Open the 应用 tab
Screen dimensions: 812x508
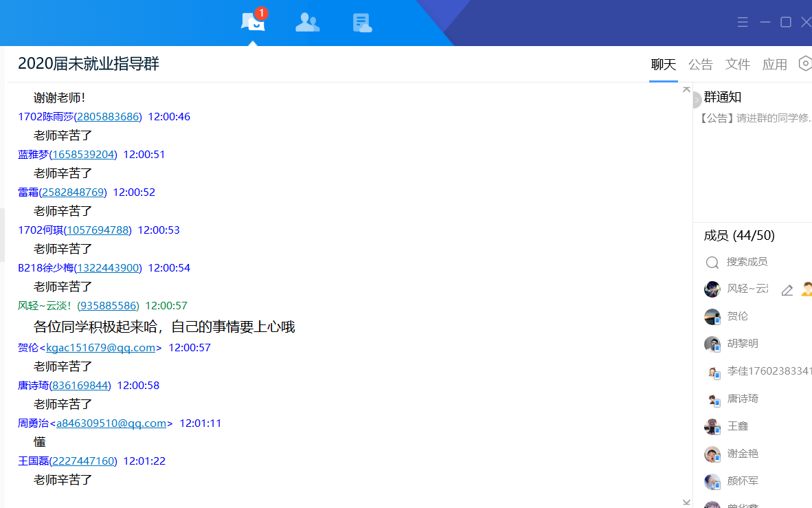775,65
